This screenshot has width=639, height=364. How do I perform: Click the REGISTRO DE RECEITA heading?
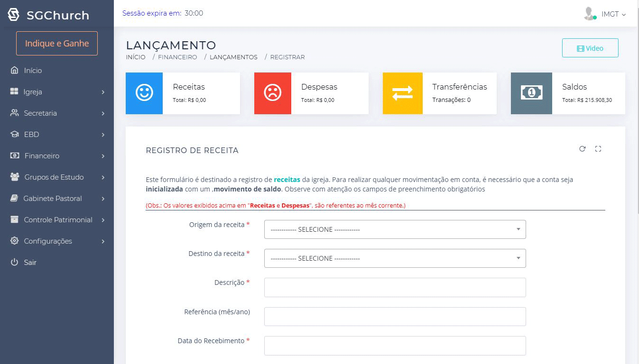[x=192, y=150]
